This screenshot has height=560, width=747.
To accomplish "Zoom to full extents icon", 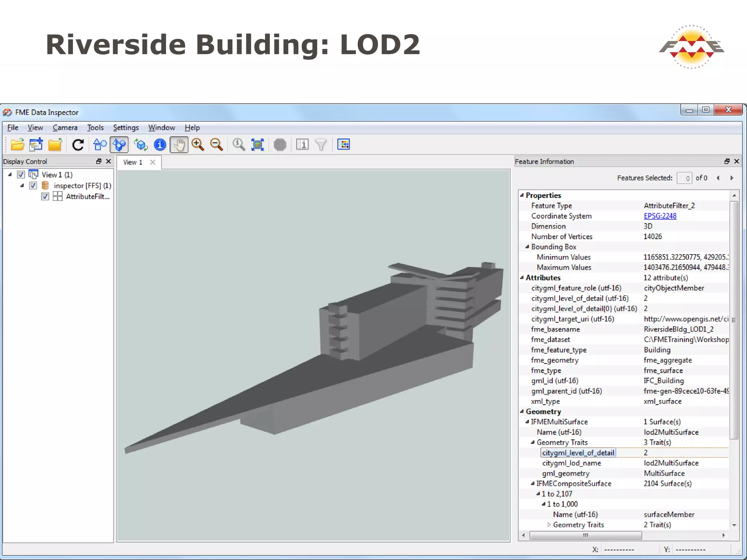I will 258,145.
